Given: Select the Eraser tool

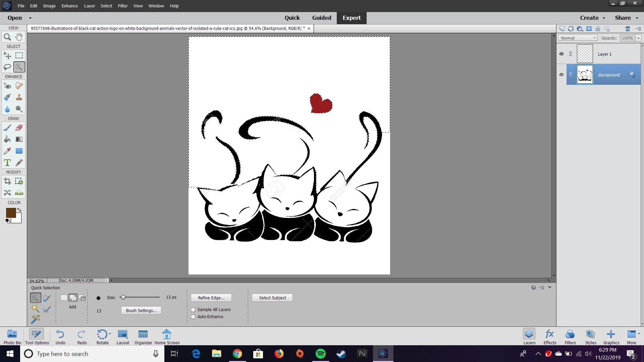Looking at the screenshot, I should click(19, 128).
